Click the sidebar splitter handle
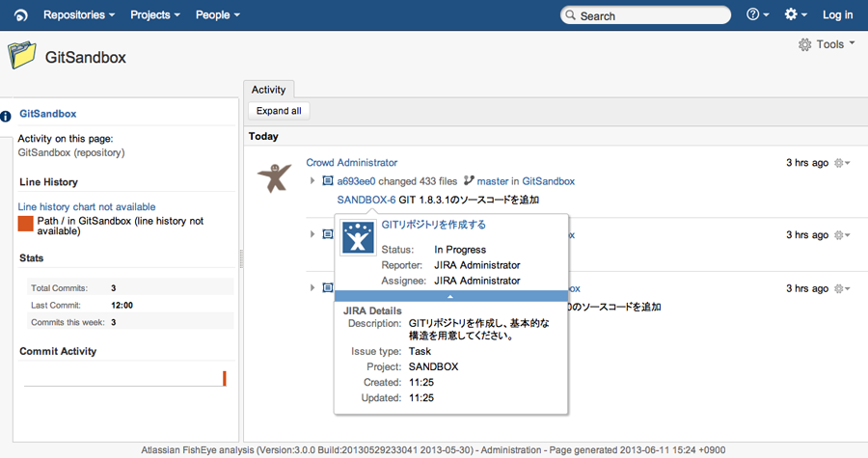This screenshot has height=458, width=868. tap(241, 258)
